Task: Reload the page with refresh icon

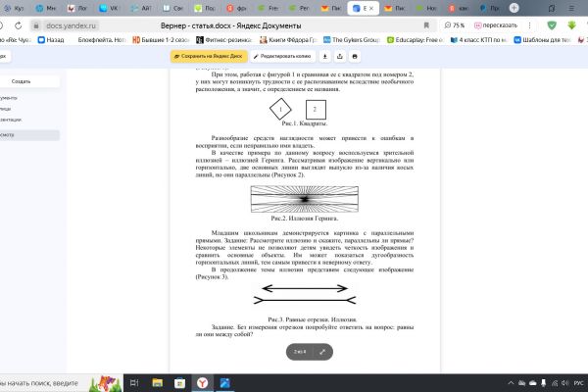Action: pos(18,25)
